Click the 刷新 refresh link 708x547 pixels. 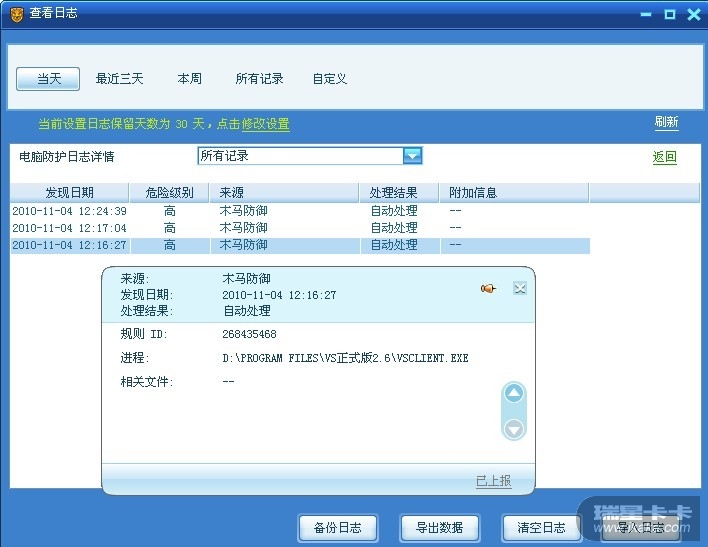pyautogui.click(x=666, y=122)
